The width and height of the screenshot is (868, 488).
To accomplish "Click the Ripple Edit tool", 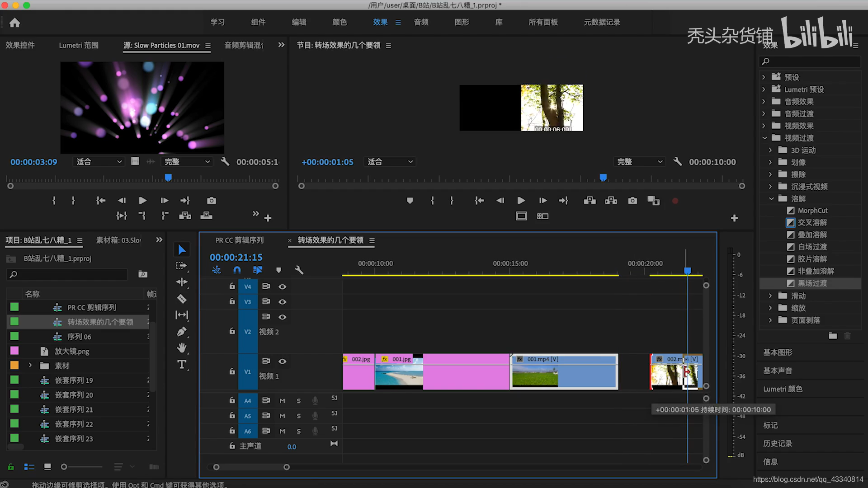I will tap(182, 282).
